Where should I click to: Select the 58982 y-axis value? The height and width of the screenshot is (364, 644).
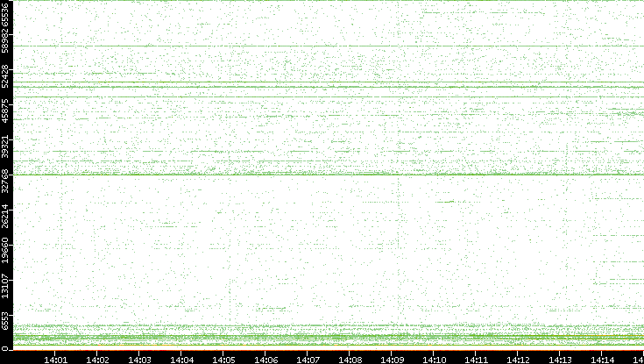5,41
